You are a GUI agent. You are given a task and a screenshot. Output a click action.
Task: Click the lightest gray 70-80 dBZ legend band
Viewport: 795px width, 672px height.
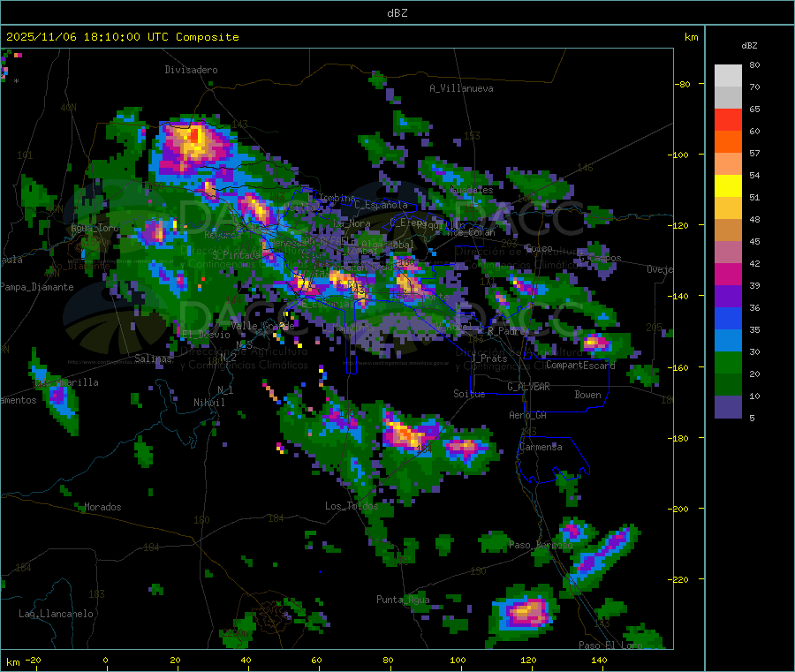tap(728, 76)
